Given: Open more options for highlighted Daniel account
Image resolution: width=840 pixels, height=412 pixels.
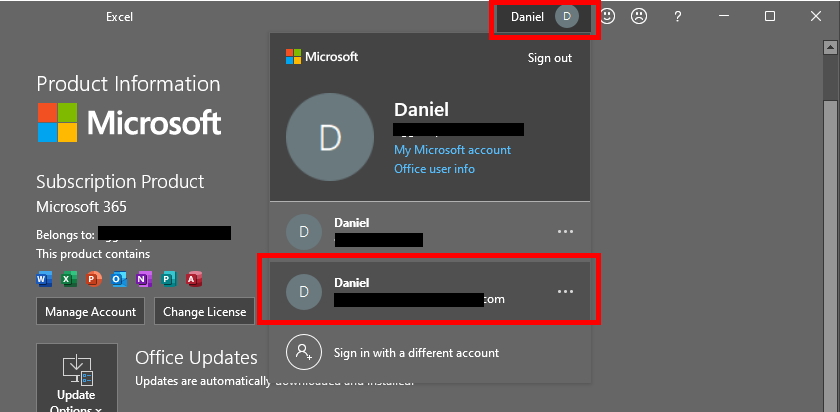Looking at the screenshot, I should click(x=565, y=291).
